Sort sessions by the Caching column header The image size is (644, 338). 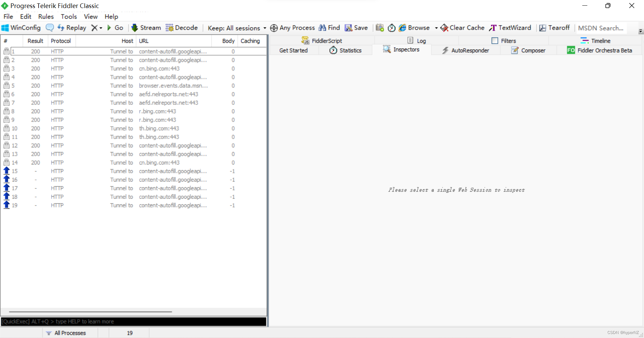tap(252, 41)
